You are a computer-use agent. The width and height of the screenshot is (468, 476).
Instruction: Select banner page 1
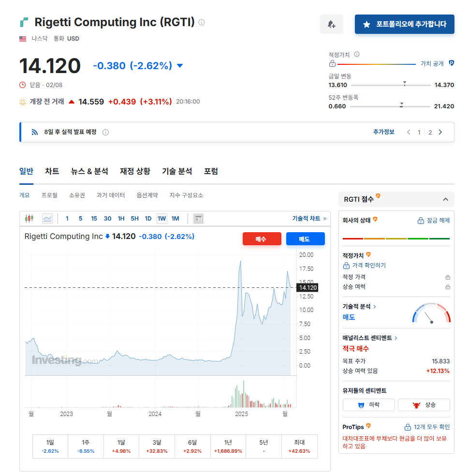click(419, 133)
